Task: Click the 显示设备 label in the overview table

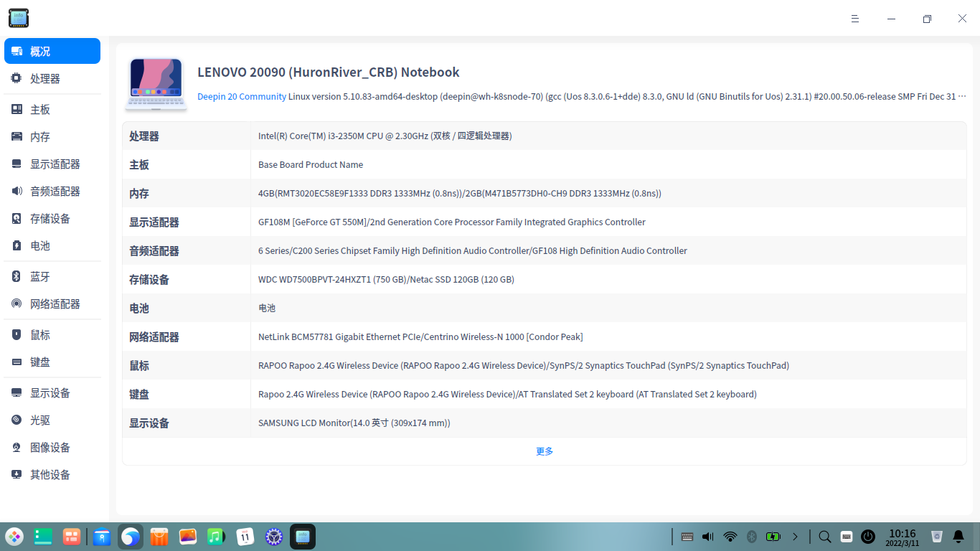Action: tap(149, 423)
